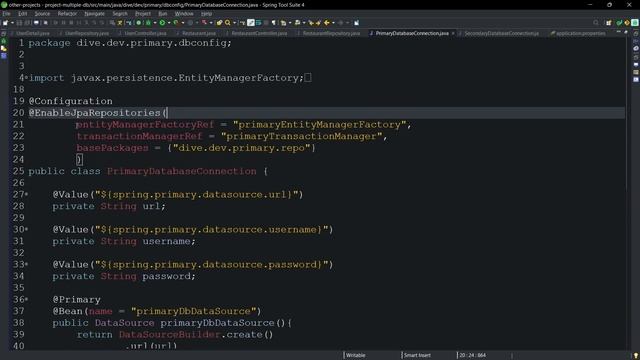This screenshot has height=360, width=640.
Task: Open the Search toolbar dropdown arrow
Action: point(234,22)
